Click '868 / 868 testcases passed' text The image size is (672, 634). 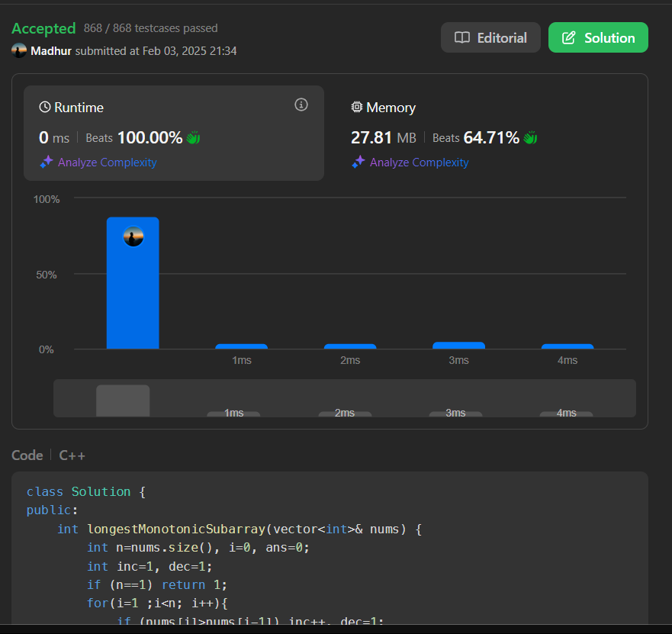[151, 28]
